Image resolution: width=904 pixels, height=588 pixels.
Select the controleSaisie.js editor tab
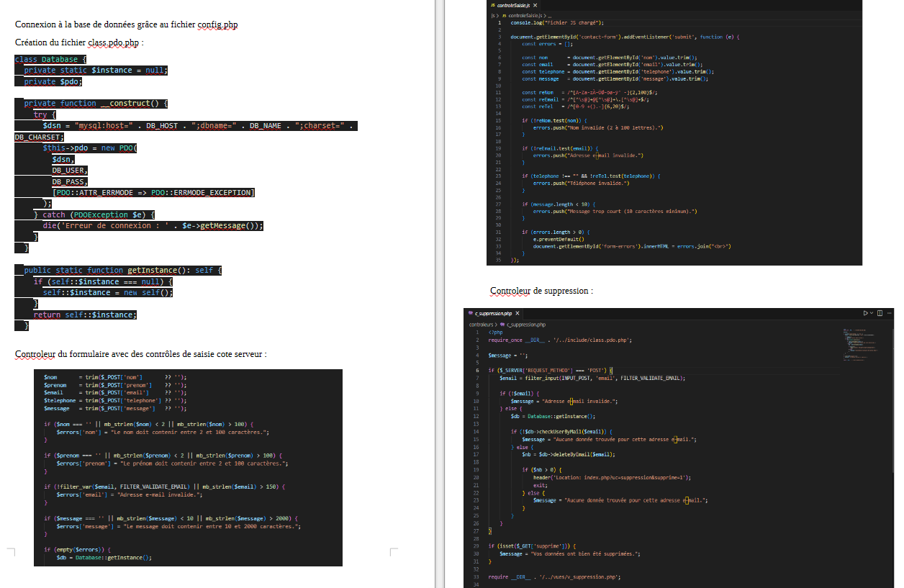click(x=514, y=5)
